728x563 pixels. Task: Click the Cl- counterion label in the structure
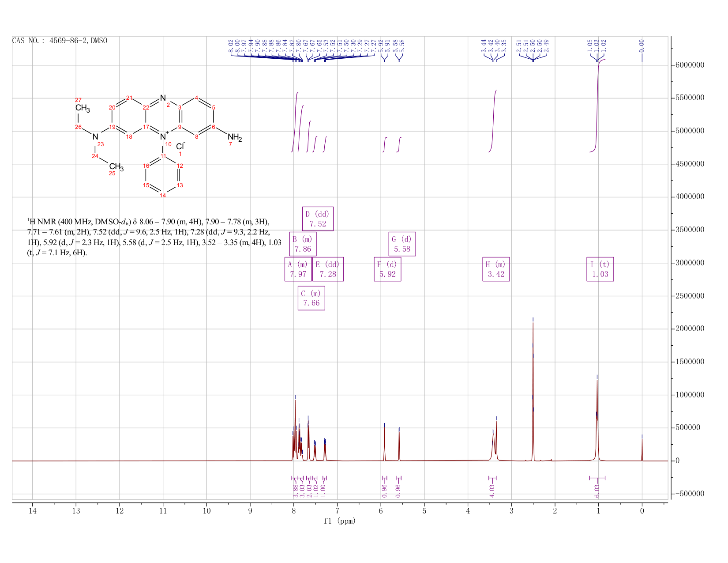[181, 146]
